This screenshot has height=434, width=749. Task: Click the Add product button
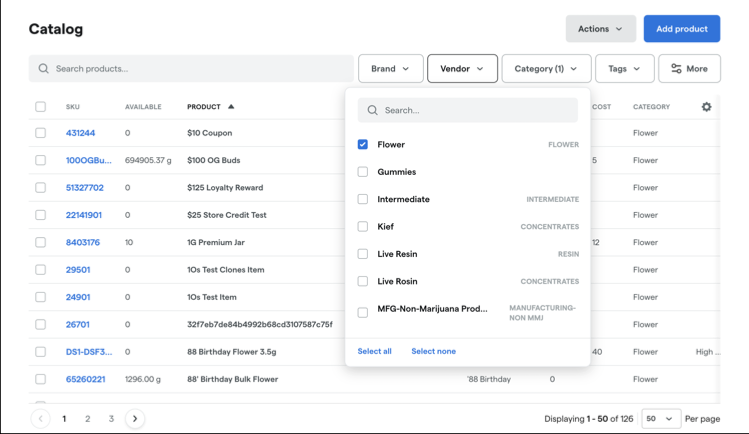coord(682,29)
